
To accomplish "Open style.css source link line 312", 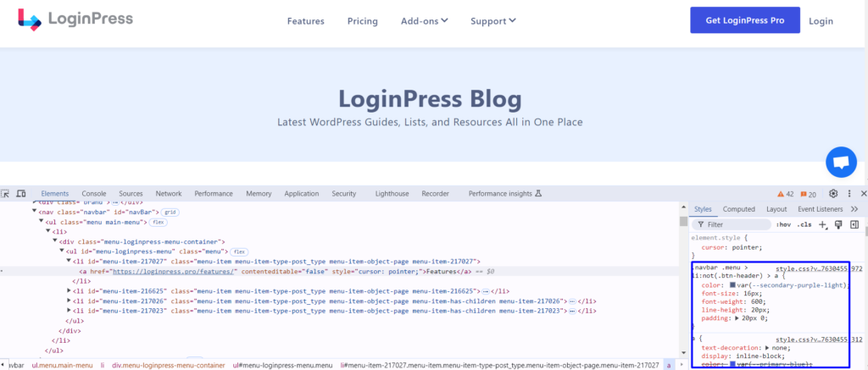I will (x=820, y=339).
